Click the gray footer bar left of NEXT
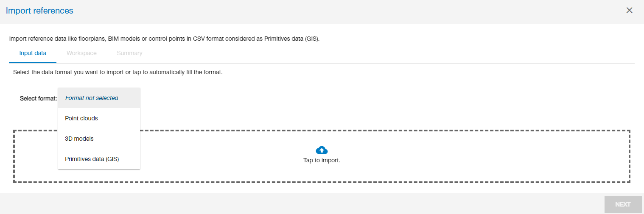Screen dimensions: 644x214 (297, 204)
